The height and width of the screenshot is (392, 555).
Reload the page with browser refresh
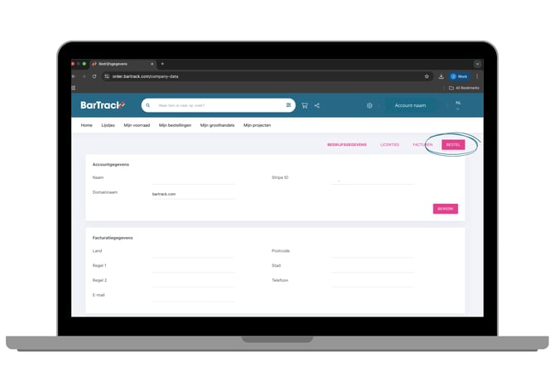(x=94, y=76)
